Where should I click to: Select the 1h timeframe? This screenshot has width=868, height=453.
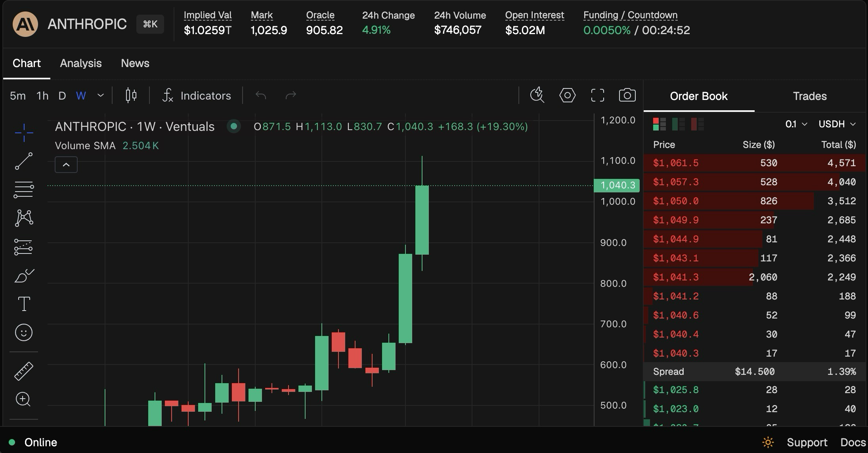[x=42, y=96]
